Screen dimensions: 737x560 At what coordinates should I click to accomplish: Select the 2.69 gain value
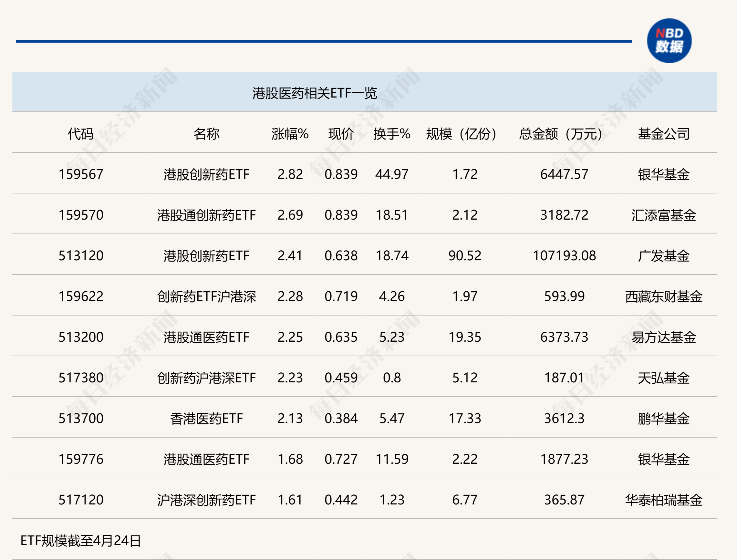click(x=290, y=215)
